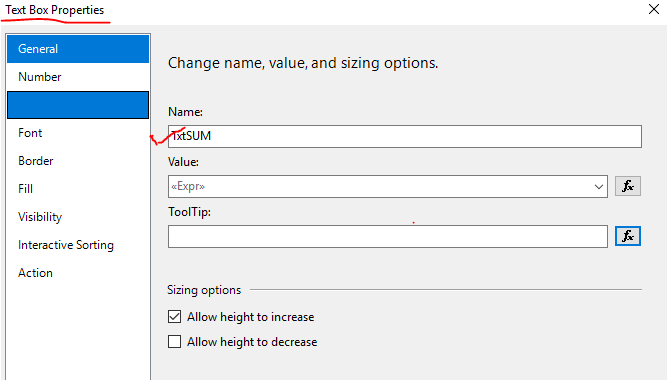Screen dimensions: 667x380
Task: Open the expression editor for Value
Action: [x=627, y=186]
